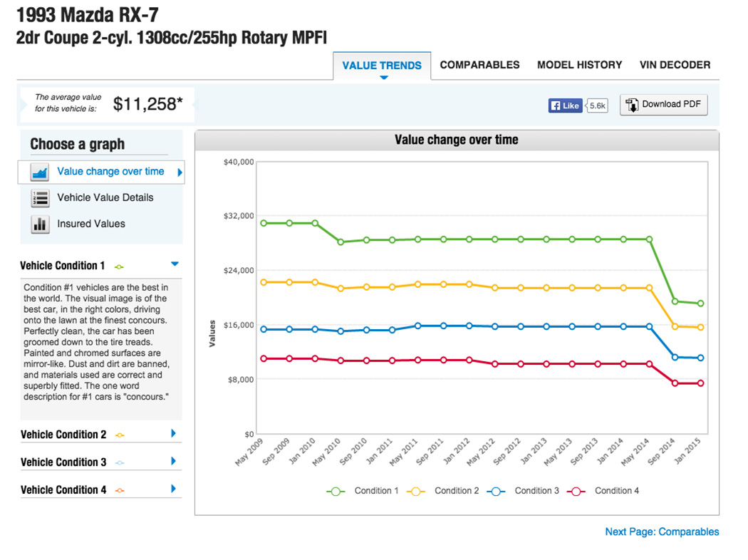Click the light blue marker beside Vehicle Condition 3
The width and height of the screenshot is (748, 560).
120,462
